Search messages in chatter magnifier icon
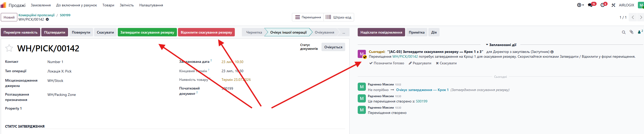The width and height of the screenshot is (644, 134). [x=624, y=32]
